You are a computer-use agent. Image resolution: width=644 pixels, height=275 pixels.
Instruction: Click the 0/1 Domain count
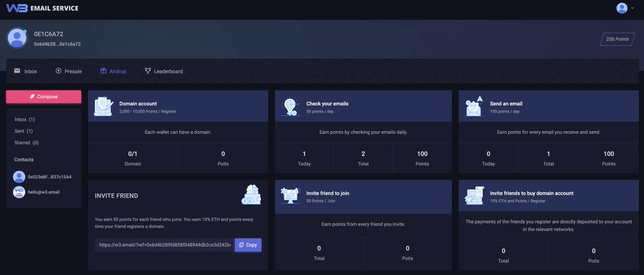[x=133, y=154]
